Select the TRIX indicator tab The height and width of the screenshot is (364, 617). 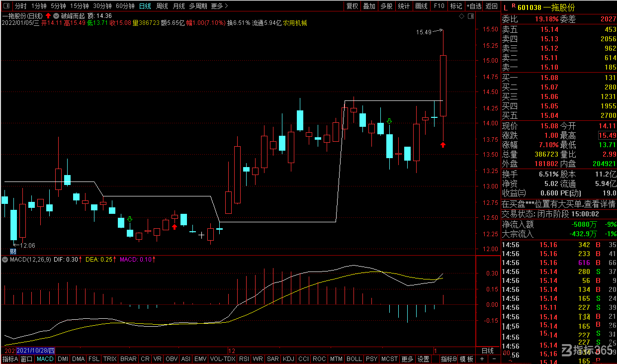click(x=110, y=359)
